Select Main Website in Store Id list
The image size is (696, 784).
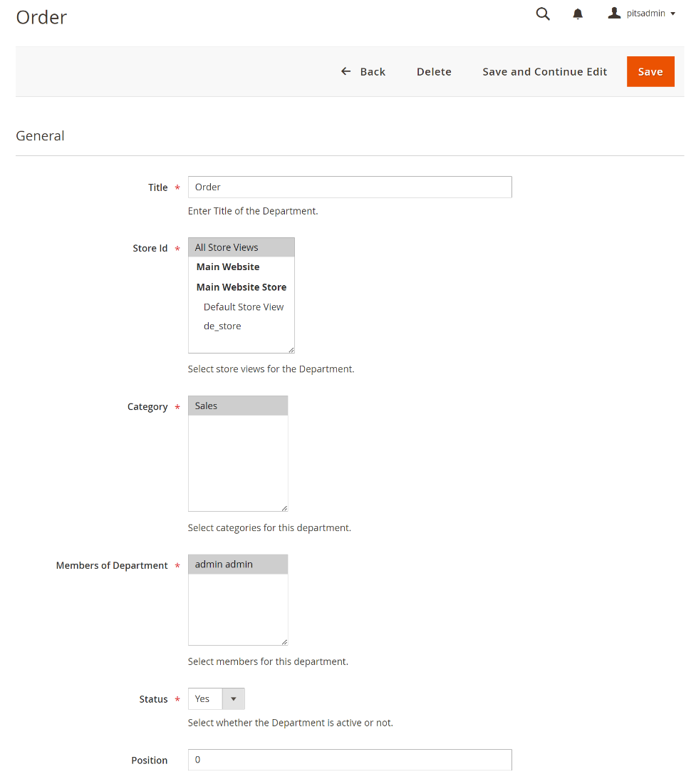pyautogui.click(x=228, y=267)
